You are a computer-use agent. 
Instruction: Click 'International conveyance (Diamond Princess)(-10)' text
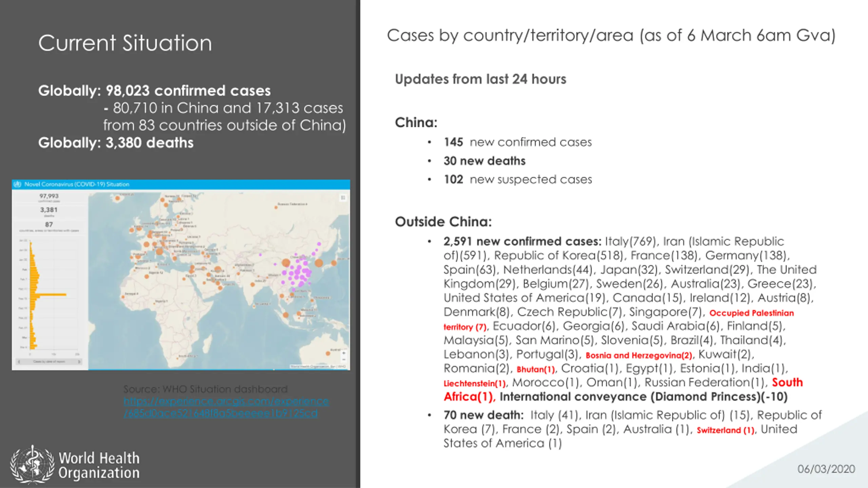pos(644,396)
